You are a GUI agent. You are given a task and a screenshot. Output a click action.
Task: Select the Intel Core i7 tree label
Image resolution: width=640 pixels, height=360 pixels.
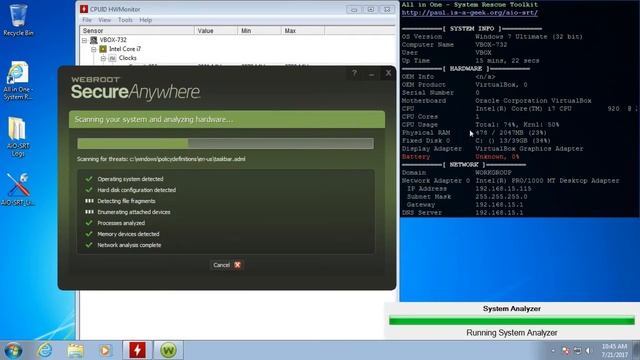tap(124, 49)
